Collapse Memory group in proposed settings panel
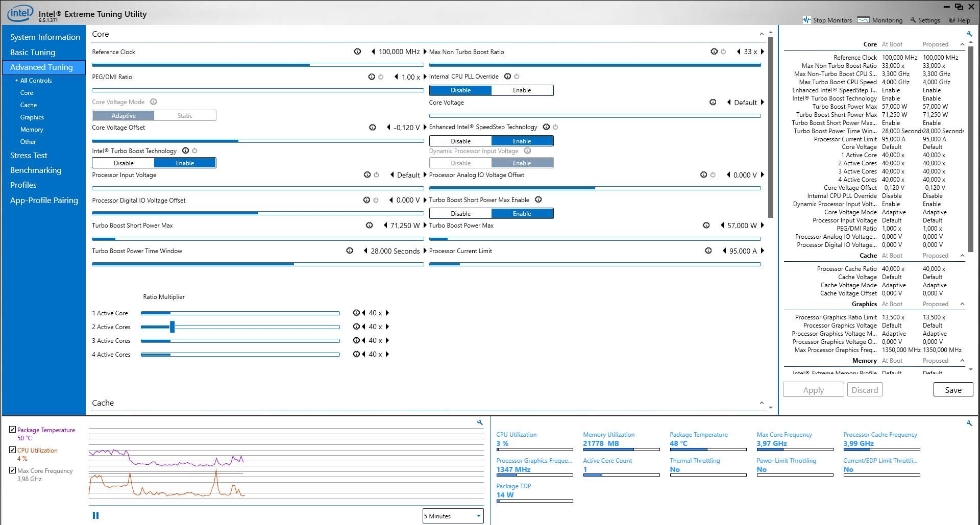The height and width of the screenshot is (525, 980). point(962,361)
